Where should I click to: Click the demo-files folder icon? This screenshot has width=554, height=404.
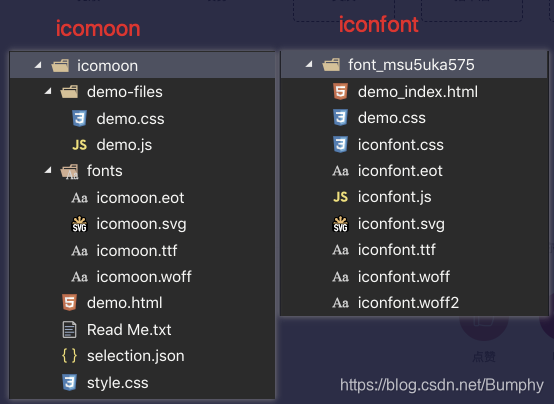click(69, 92)
